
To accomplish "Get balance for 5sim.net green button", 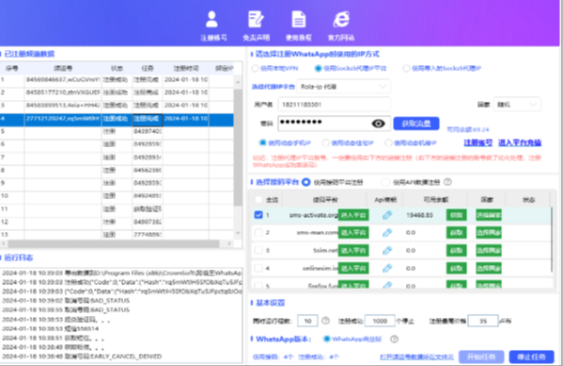I will pos(456,250).
